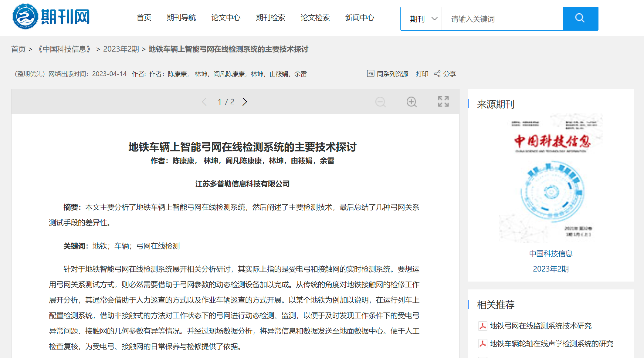644x358 pixels.
Task: Click the 打印 print link
Action: 422,74
